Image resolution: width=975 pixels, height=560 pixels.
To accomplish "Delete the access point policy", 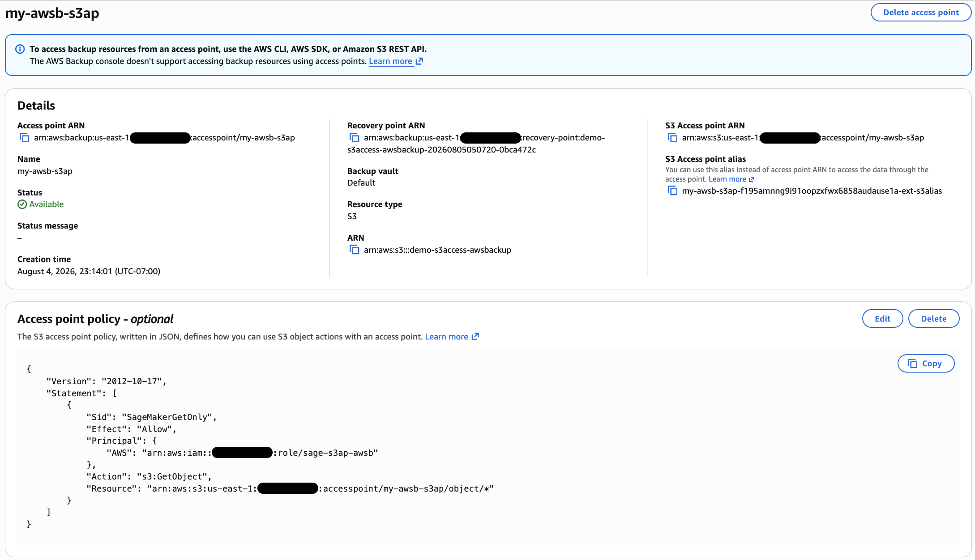I will (x=934, y=318).
